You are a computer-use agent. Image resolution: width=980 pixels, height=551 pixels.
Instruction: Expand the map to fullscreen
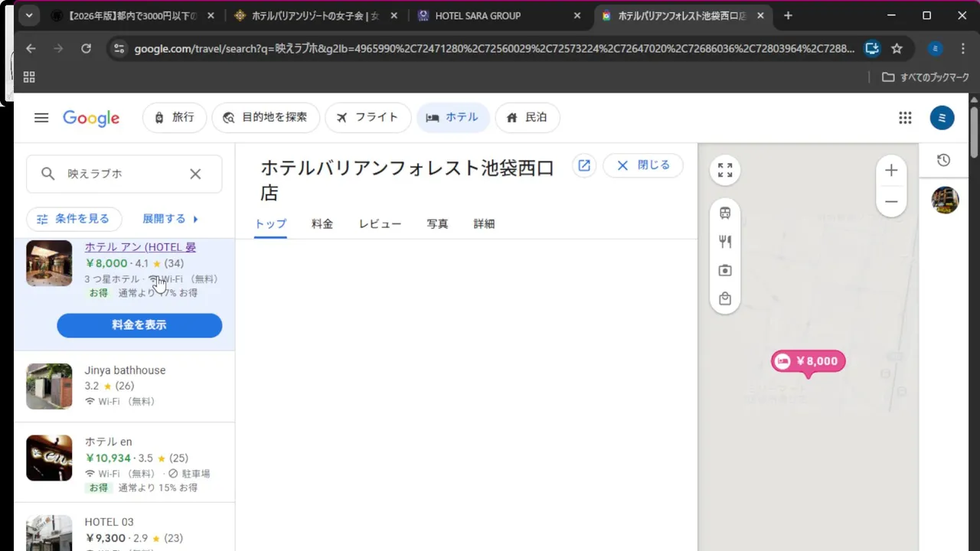[x=725, y=170]
